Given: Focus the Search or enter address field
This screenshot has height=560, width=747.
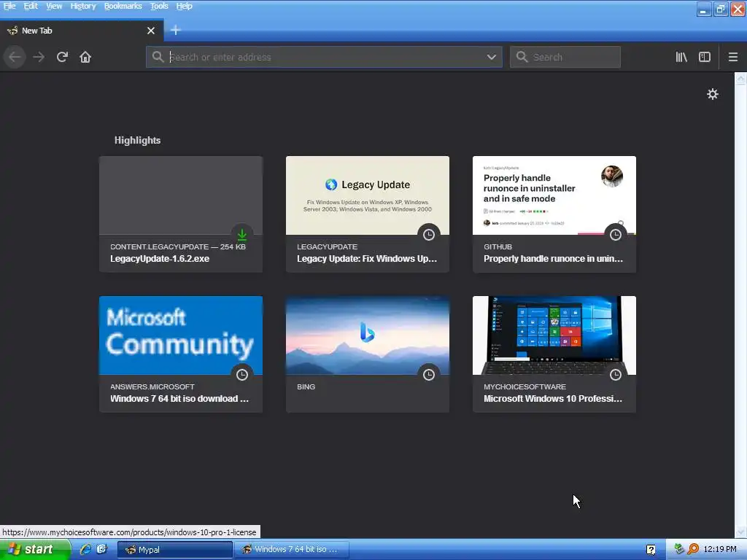Looking at the screenshot, I should pyautogui.click(x=324, y=57).
